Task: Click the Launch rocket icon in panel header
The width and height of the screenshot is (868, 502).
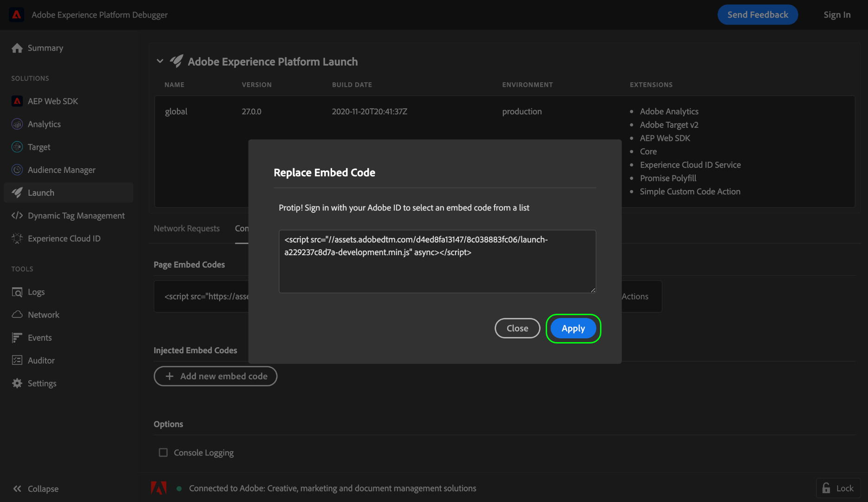Action: 176,61
